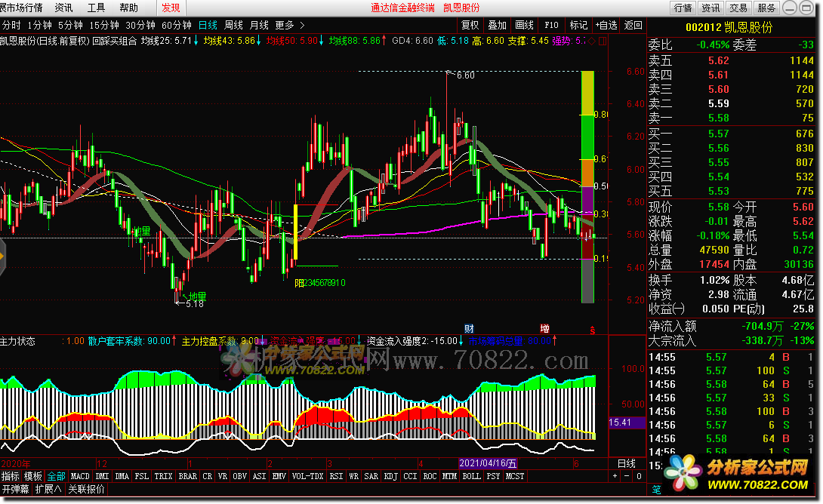Open the 帮助 menu

(x=128, y=8)
